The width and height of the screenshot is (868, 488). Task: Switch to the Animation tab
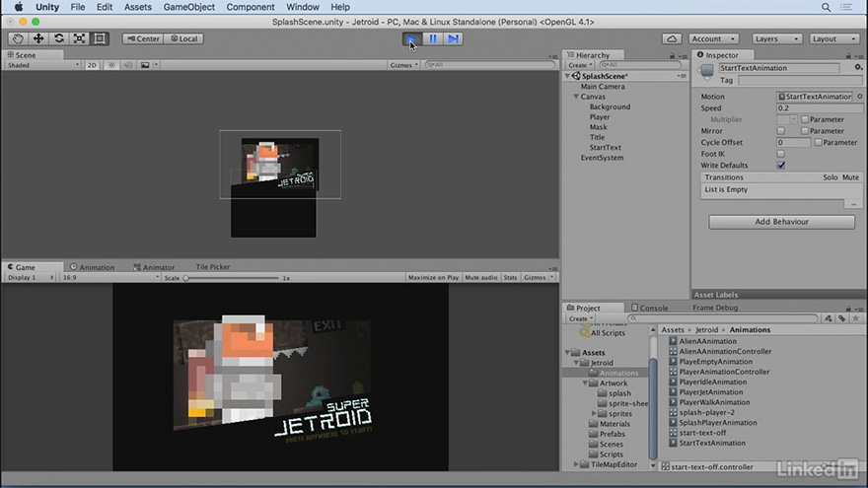click(92, 267)
